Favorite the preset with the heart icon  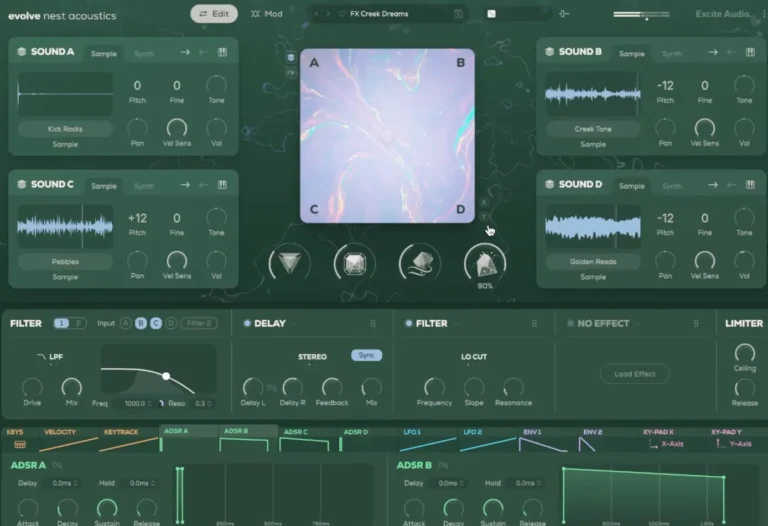(x=342, y=14)
